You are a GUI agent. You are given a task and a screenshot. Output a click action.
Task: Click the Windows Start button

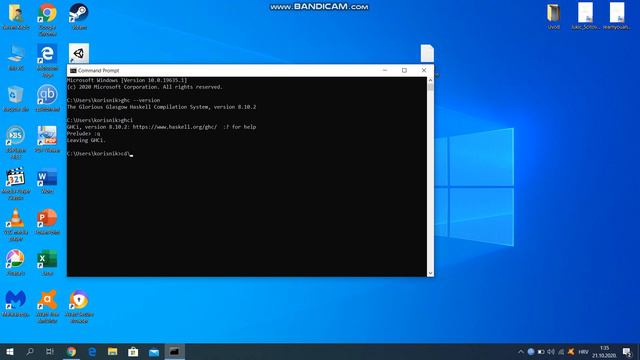point(10,351)
